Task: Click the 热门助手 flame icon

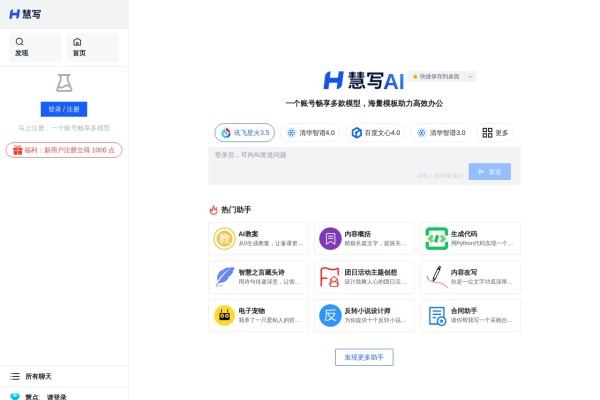Action: 214,209
